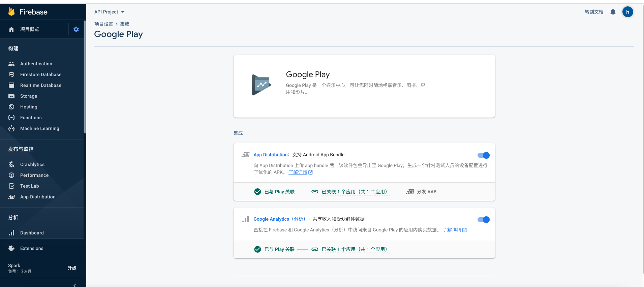The height and width of the screenshot is (287, 644).
Task: Disable the Google Analytics toggle
Action: pyautogui.click(x=484, y=220)
